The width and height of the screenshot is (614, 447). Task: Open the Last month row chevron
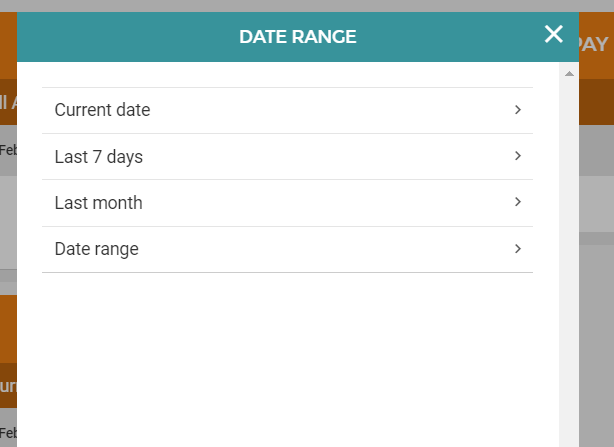click(x=518, y=201)
